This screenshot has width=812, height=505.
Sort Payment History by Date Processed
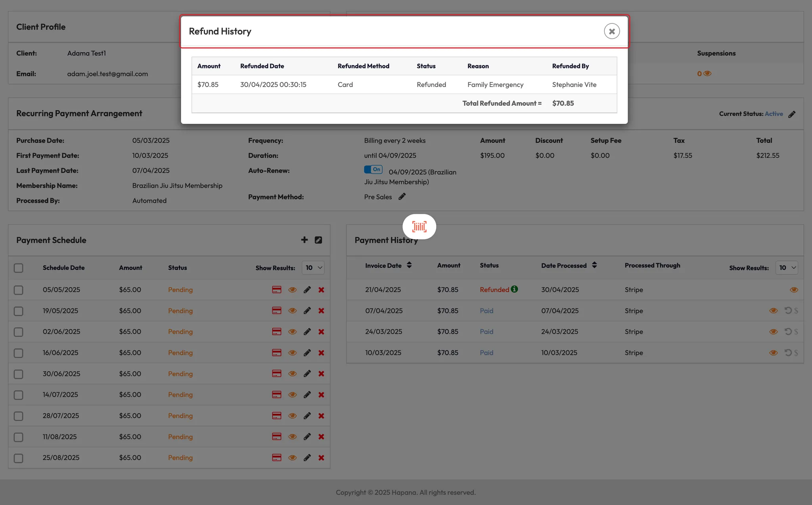coord(594,265)
